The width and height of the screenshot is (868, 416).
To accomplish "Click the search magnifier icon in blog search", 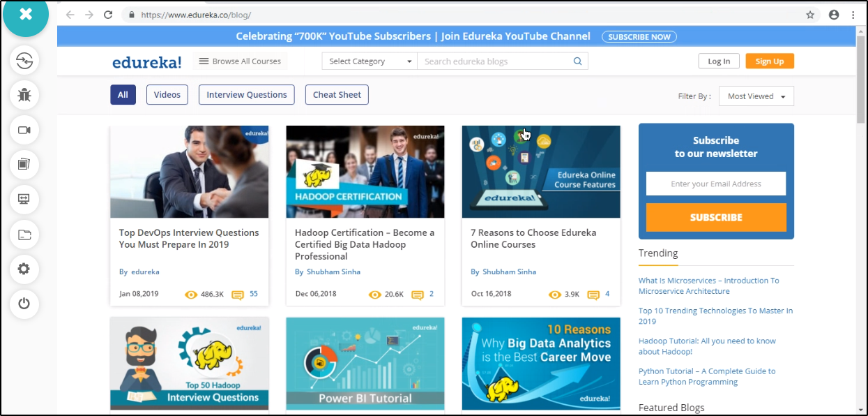I will (x=577, y=61).
